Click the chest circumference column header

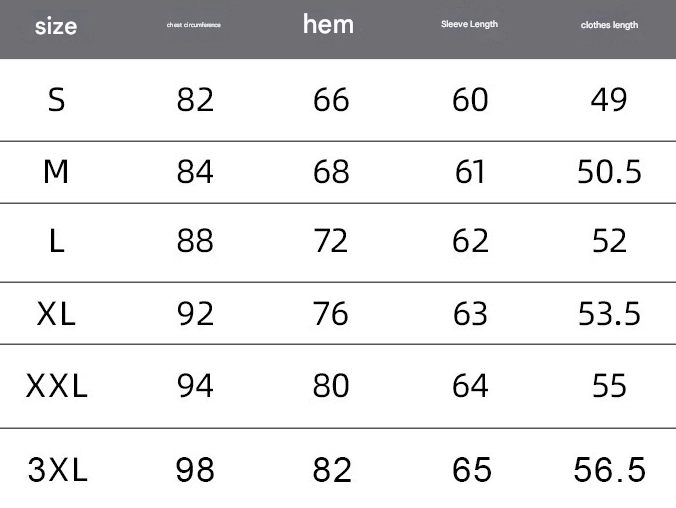point(194,25)
